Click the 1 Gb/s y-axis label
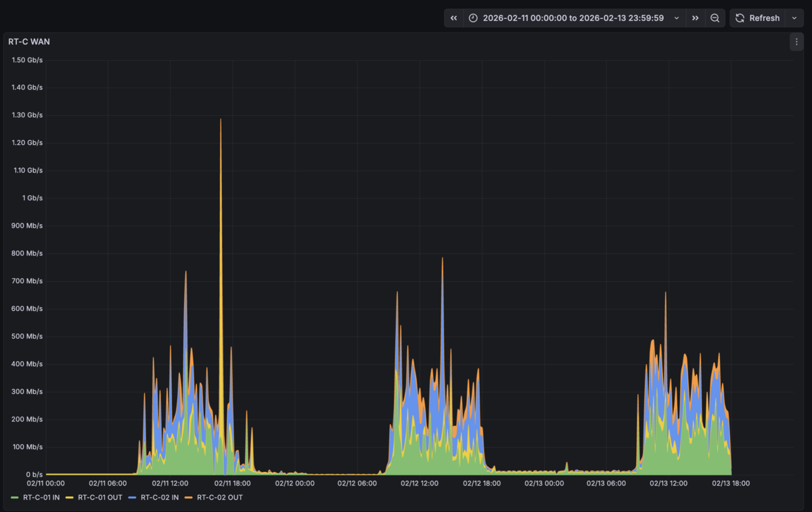The image size is (812, 512). (x=32, y=198)
